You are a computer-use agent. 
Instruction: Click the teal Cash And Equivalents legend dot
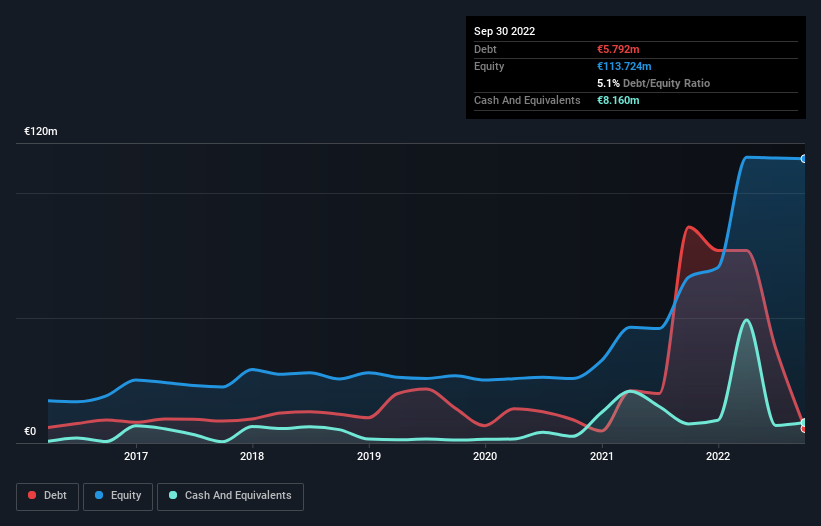coord(173,495)
